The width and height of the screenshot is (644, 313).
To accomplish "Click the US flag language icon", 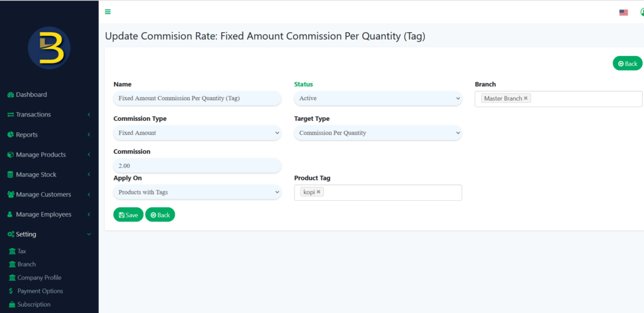I will (623, 12).
